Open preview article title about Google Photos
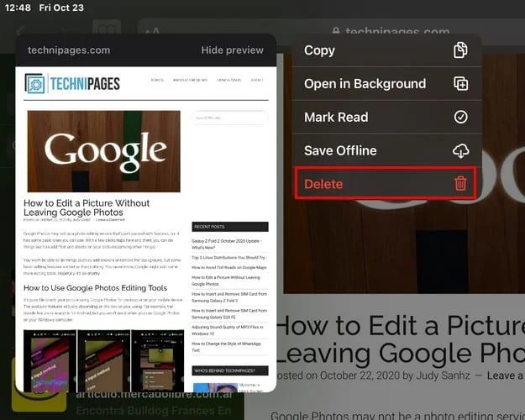Viewport: 525px width, 420px height. 87,207
